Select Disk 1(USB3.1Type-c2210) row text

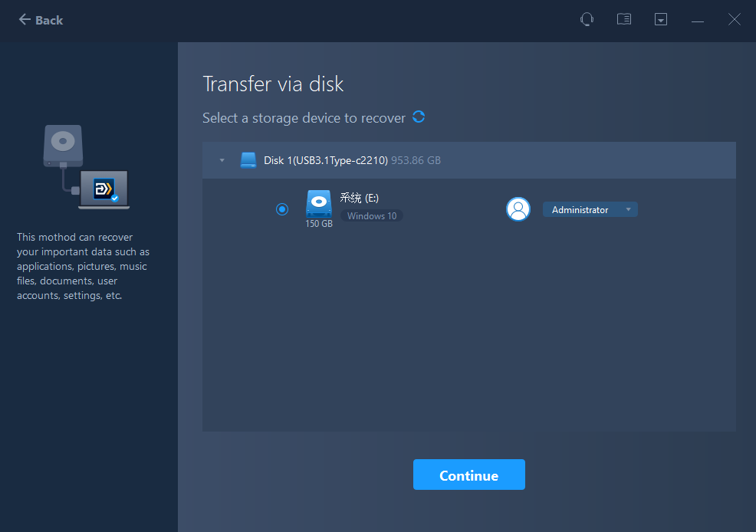[326, 160]
